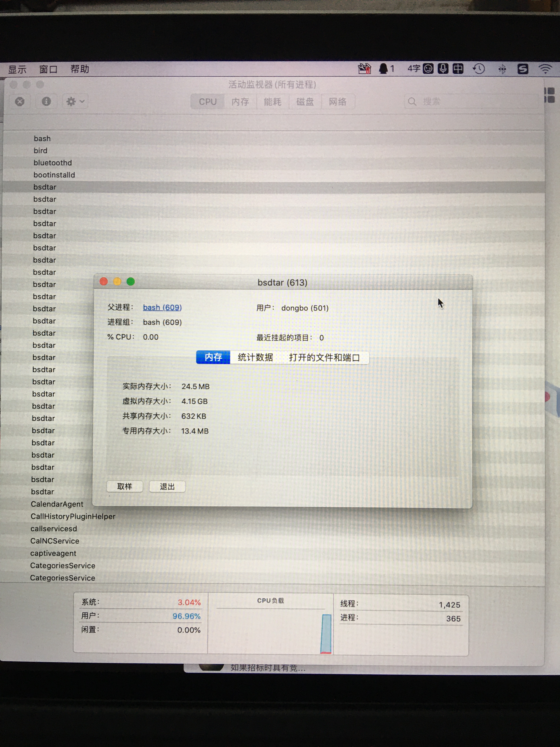Select 统计数据 segment in bsdtar window
Viewport: 560px width, 747px height.
pyautogui.click(x=255, y=357)
